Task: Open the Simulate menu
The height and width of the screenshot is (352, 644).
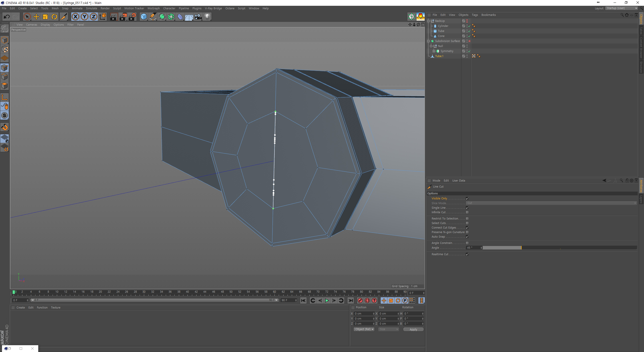Action: click(x=91, y=8)
